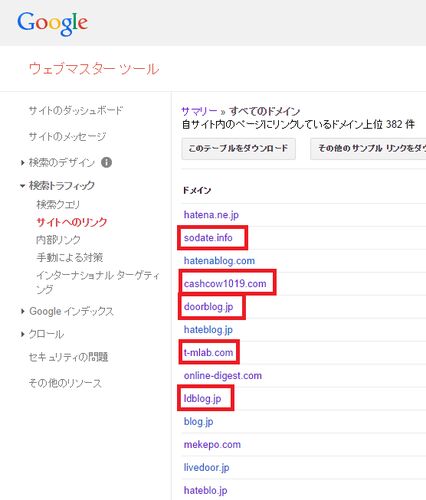Select 検索のデザイン sidebar item
This screenshot has width=426, height=500.
tap(62, 162)
